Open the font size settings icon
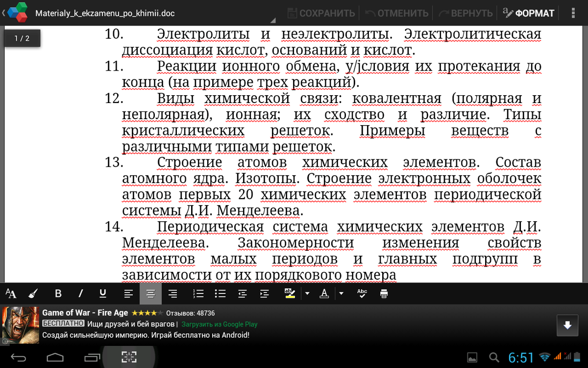Image resolution: width=588 pixels, height=368 pixels. 11,294
